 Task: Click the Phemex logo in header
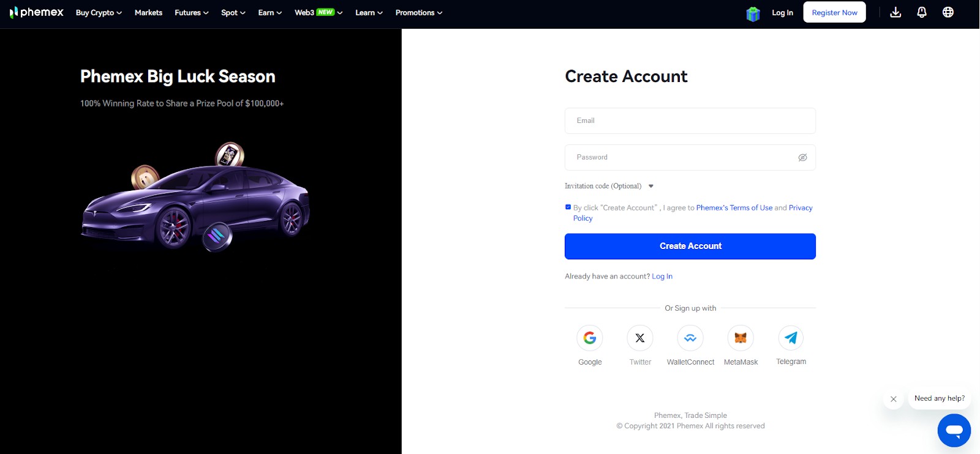click(x=37, y=12)
